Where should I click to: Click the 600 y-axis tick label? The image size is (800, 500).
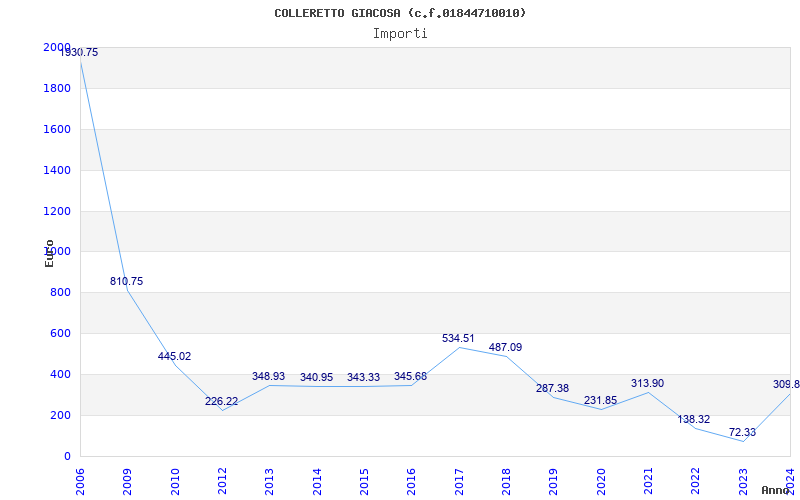[x=60, y=333]
